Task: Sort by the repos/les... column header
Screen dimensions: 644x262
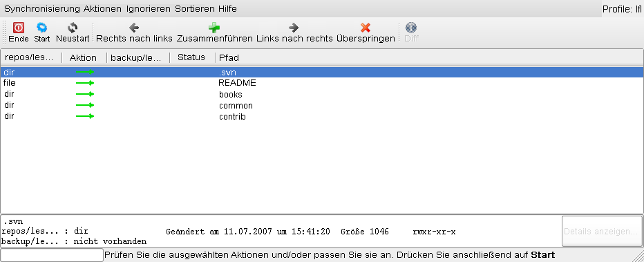Action: click(x=31, y=57)
